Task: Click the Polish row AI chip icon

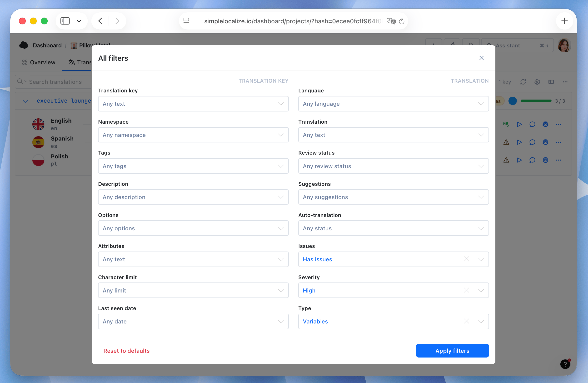Action: (x=545, y=160)
